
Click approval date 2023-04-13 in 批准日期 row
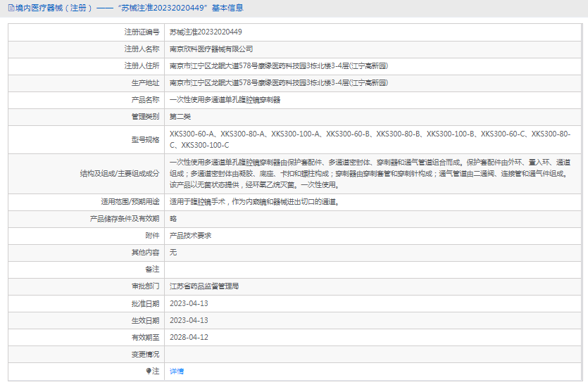click(x=189, y=303)
